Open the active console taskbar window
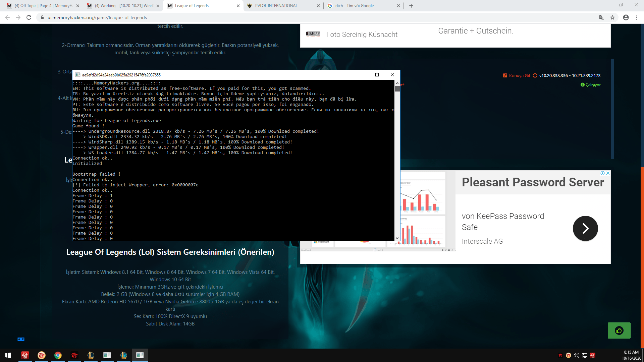 (x=140, y=355)
